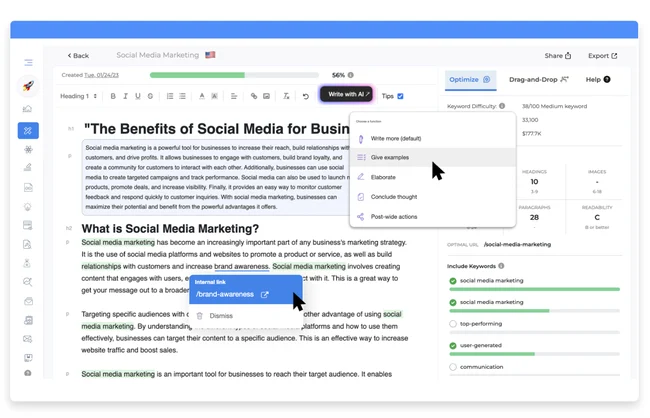The width and height of the screenshot is (650, 418).
Task: Switch to the Drag-and-Drop tab
Action: pos(539,79)
